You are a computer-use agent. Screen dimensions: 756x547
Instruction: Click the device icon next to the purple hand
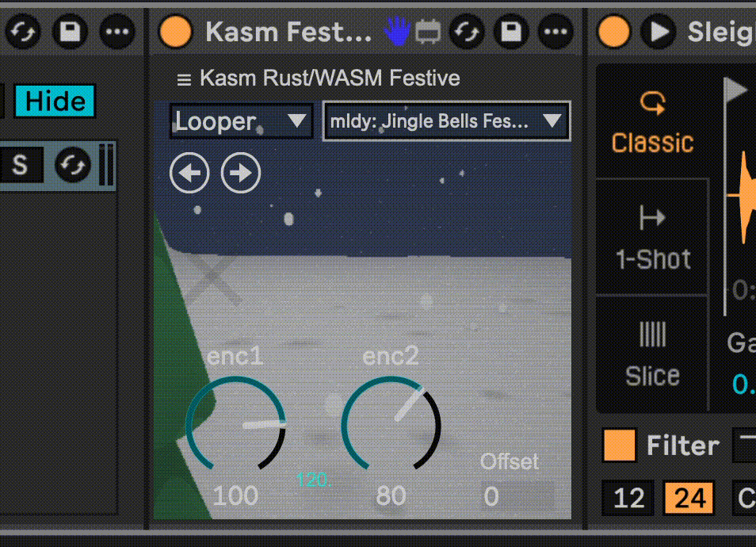point(428,33)
